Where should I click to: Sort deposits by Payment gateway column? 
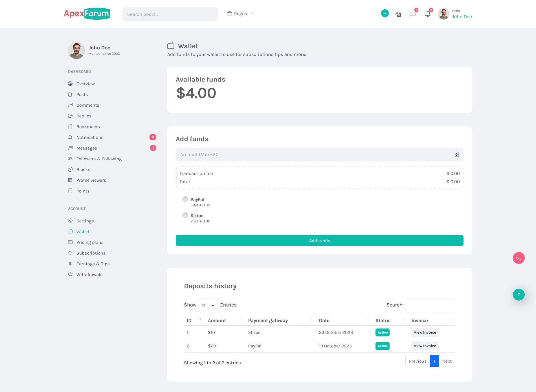coord(281,320)
